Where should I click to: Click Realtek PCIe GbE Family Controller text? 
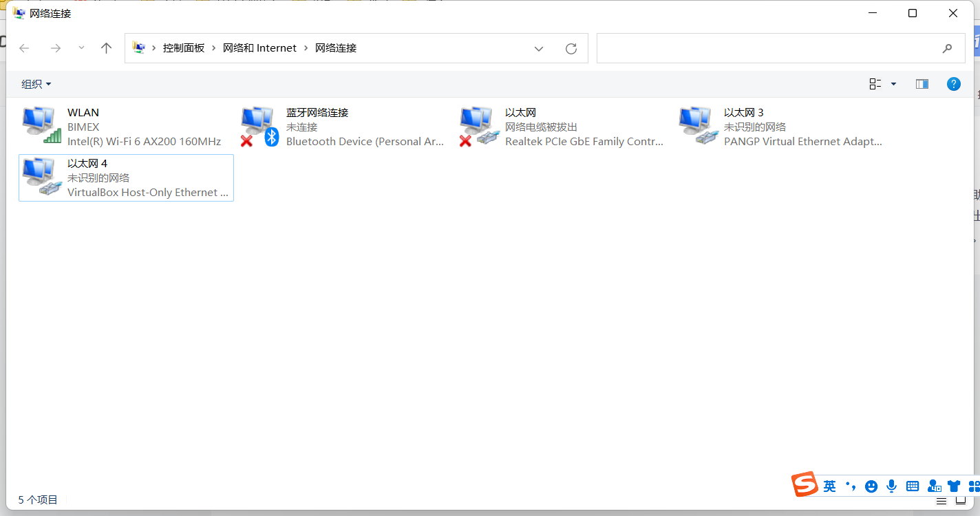[x=584, y=142]
